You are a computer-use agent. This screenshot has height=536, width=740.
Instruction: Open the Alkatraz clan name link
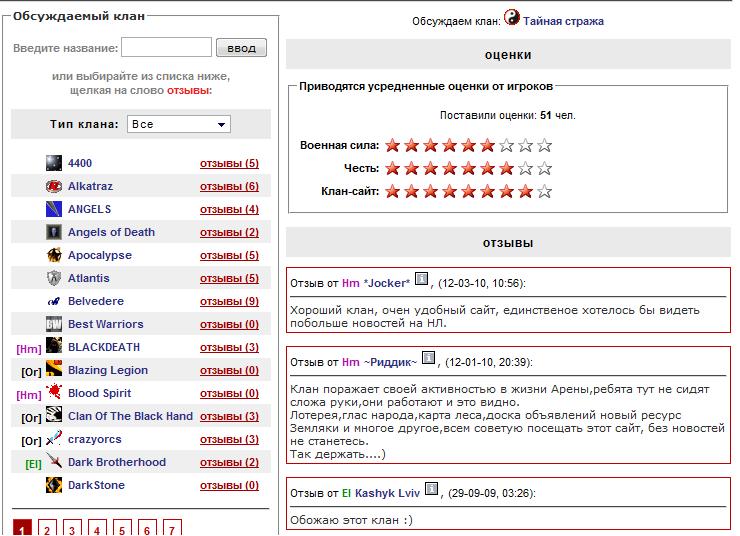90,186
